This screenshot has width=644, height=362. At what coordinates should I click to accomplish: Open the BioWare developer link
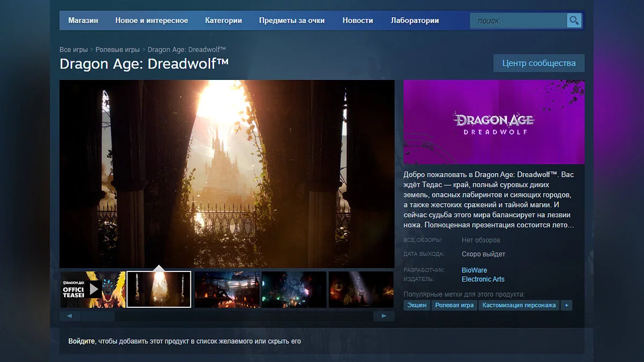[474, 270]
